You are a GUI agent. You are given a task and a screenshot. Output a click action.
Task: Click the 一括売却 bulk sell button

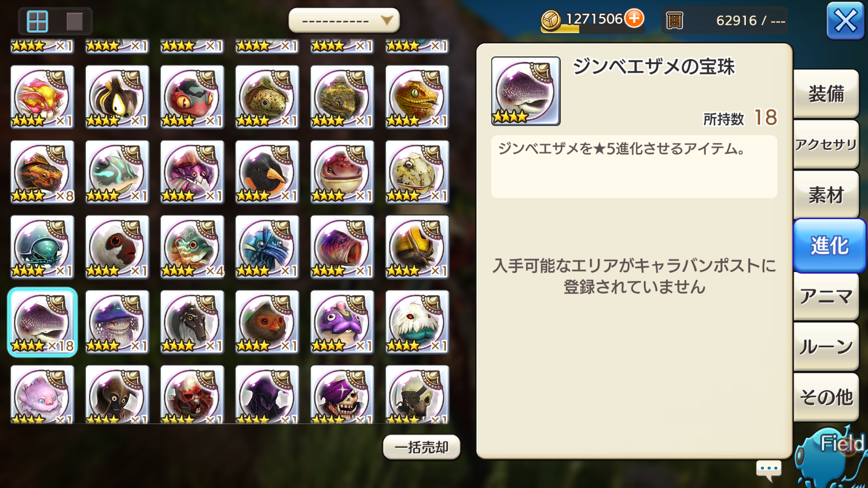(421, 447)
